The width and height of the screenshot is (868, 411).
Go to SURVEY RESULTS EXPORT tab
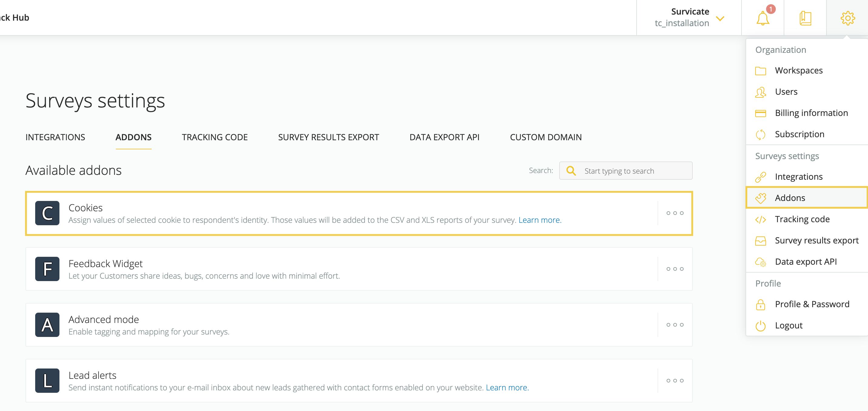pos(328,137)
